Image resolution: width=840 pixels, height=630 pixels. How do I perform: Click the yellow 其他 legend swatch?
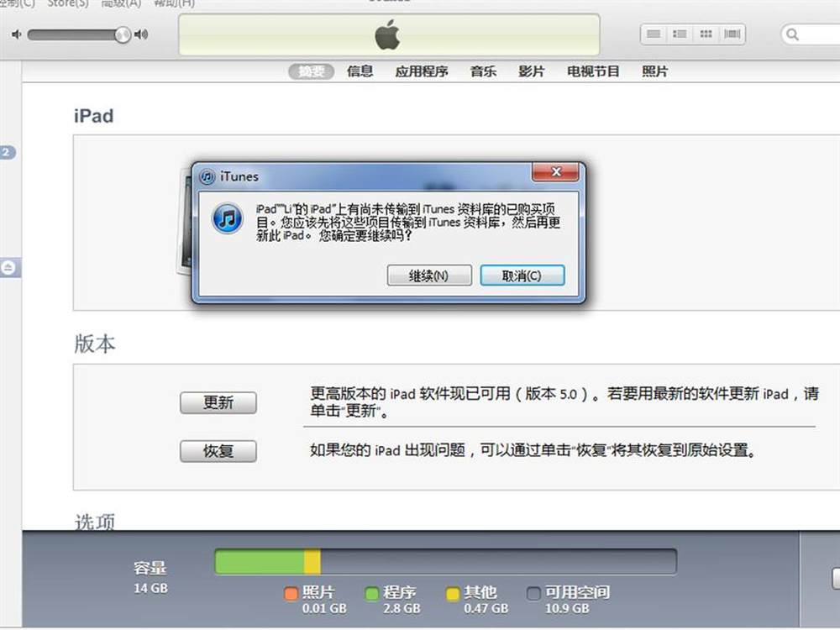(453, 594)
